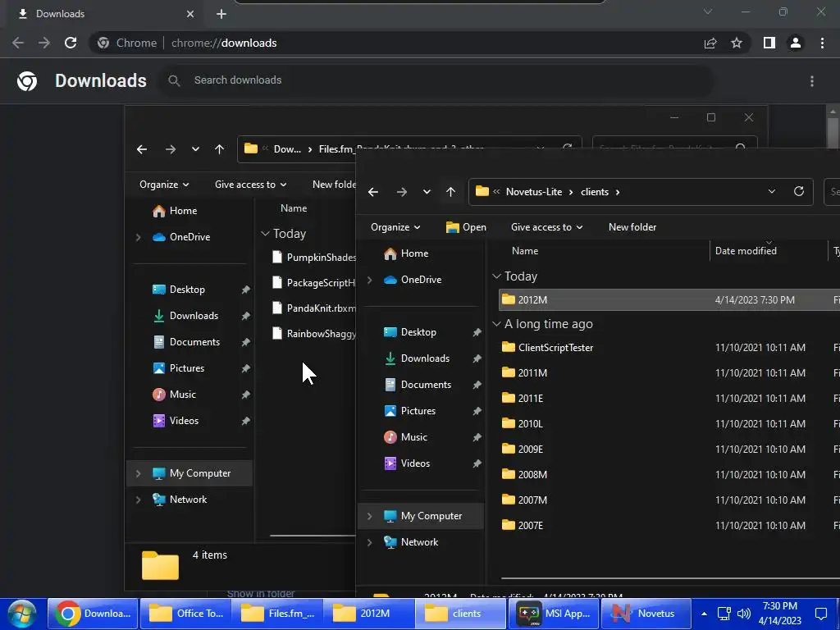Viewport: 840px width, 630px height.
Task: Go back in the Files.fm Explorer window
Action: 142,149
